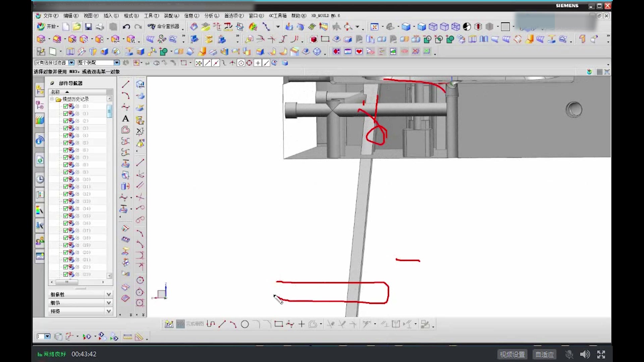Toggle checkbox for body (10)
This screenshot has width=644, height=362.
66,179
